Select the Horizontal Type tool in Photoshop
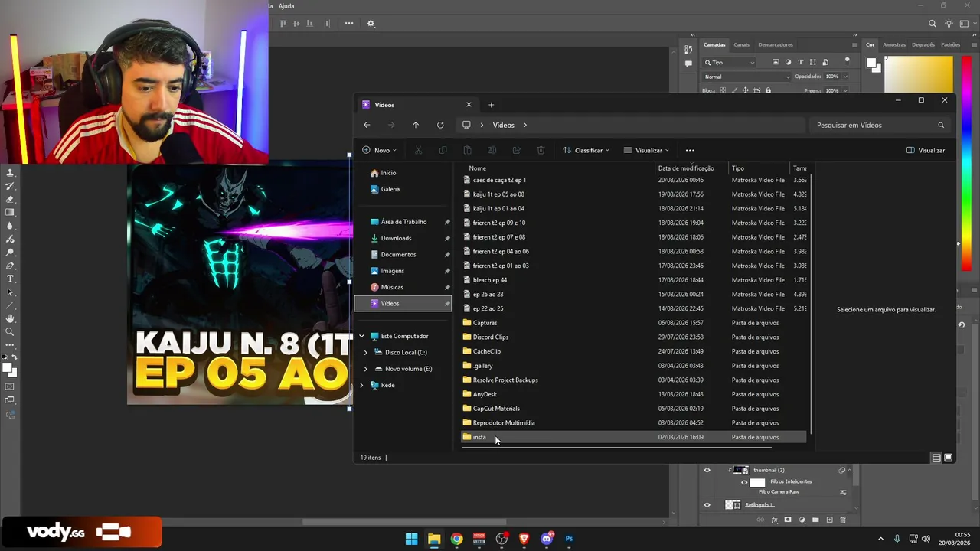 point(10,279)
